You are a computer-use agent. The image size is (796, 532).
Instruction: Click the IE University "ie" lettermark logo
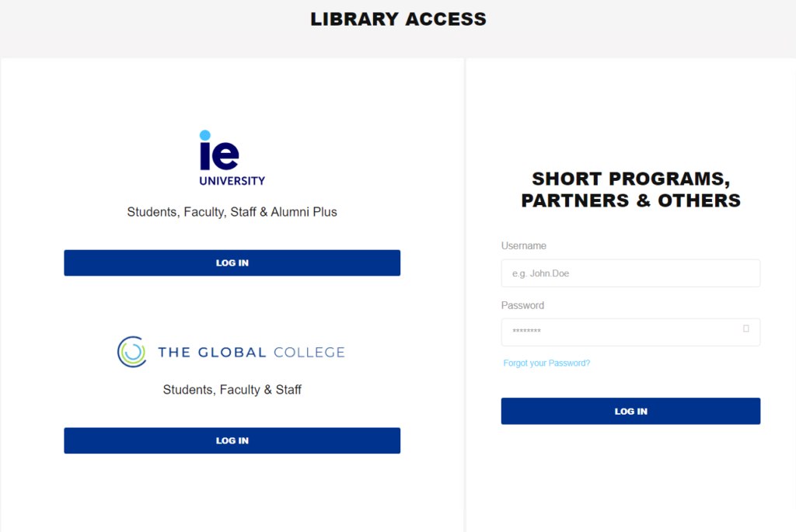point(218,150)
